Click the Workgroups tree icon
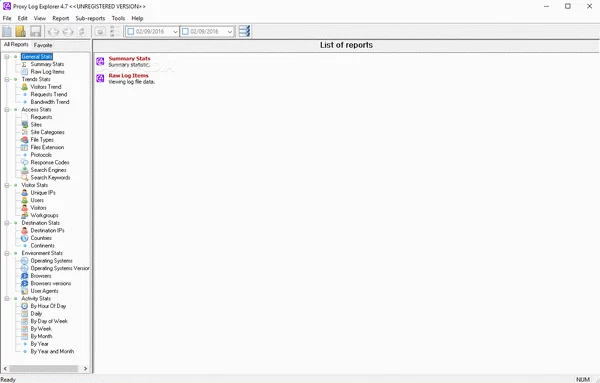The width and height of the screenshot is (600, 383). pos(24,215)
